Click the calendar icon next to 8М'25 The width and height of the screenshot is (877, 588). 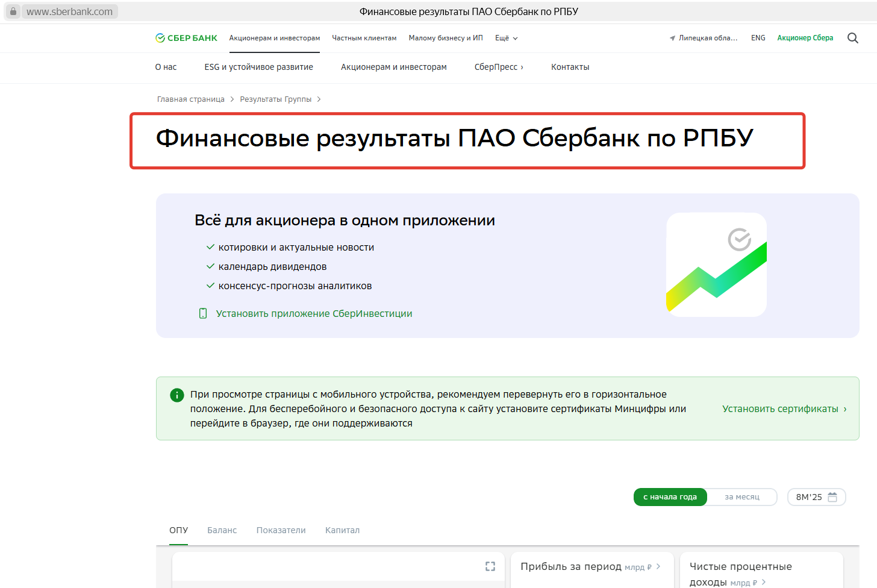pyautogui.click(x=832, y=497)
